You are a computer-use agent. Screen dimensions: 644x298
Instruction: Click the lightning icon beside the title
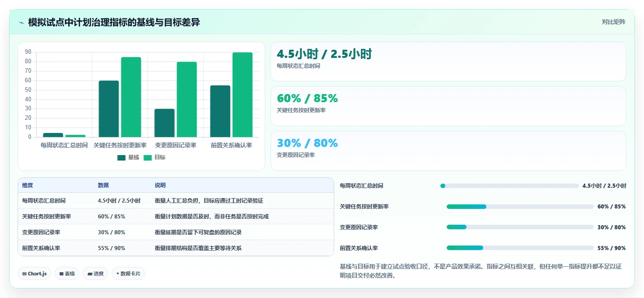tap(22, 23)
